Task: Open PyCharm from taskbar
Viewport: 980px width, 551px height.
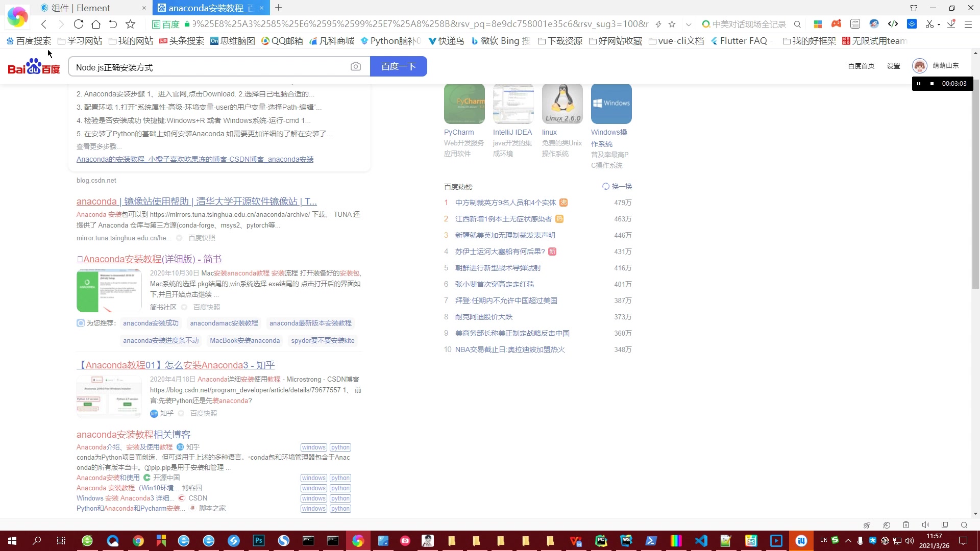Action: 601,541
